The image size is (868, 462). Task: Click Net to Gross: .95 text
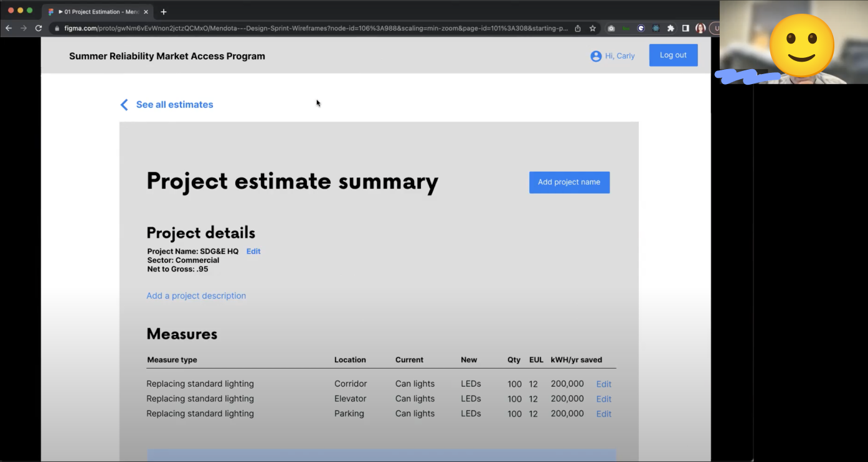pyautogui.click(x=177, y=269)
